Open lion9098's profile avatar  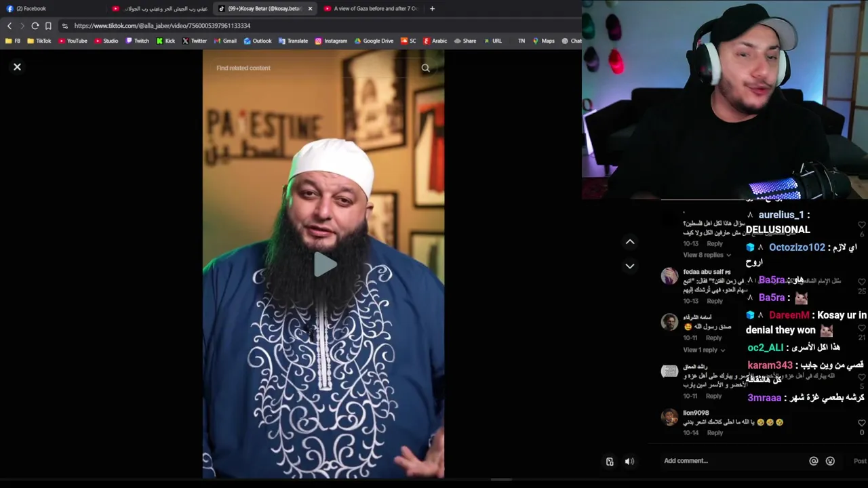669,417
